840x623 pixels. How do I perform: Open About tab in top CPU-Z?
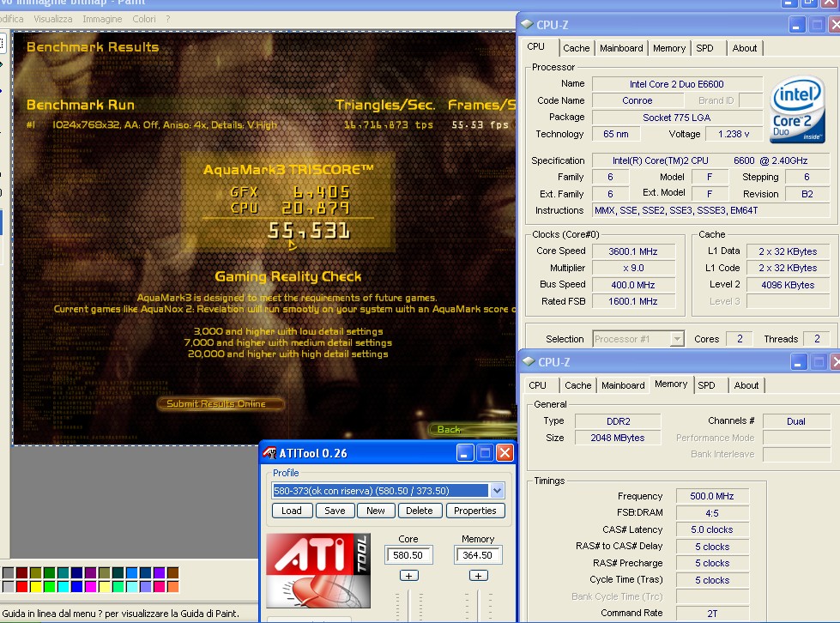coord(745,48)
